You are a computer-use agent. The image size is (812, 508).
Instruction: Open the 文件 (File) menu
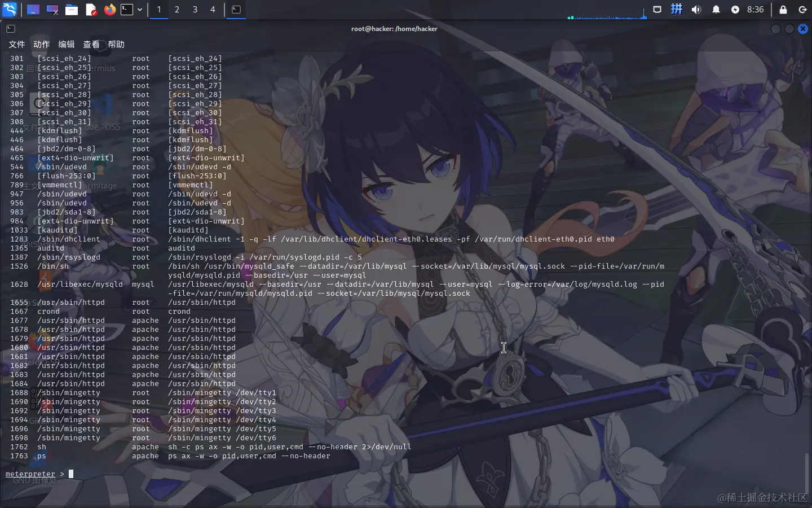[x=17, y=44]
